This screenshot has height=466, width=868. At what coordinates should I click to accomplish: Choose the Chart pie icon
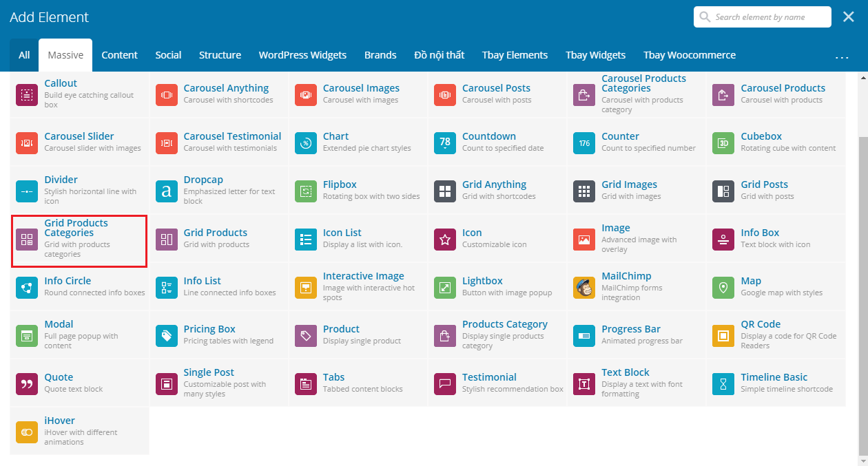[306, 143]
